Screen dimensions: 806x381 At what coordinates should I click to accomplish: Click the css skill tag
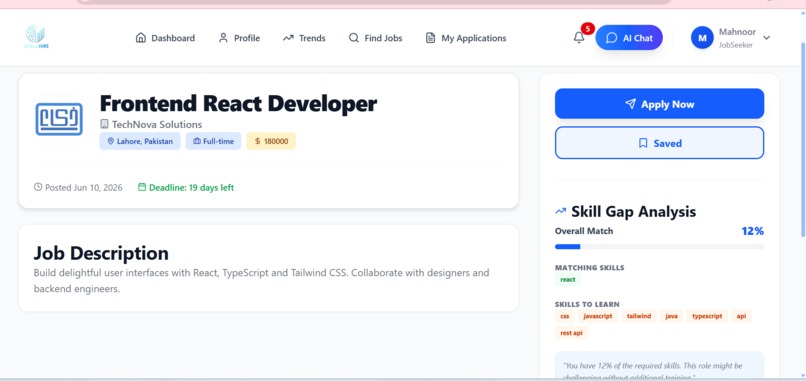pos(565,316)
